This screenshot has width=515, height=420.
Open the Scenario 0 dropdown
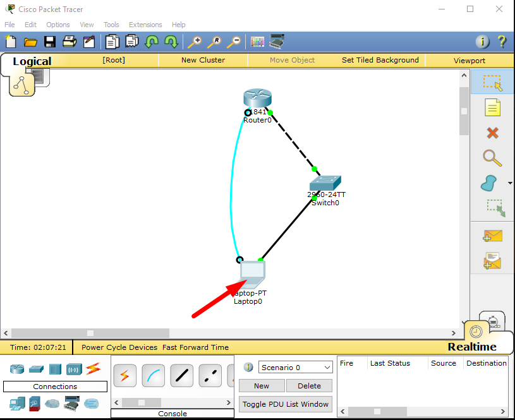pyautogui.click(x=295, y=368)
